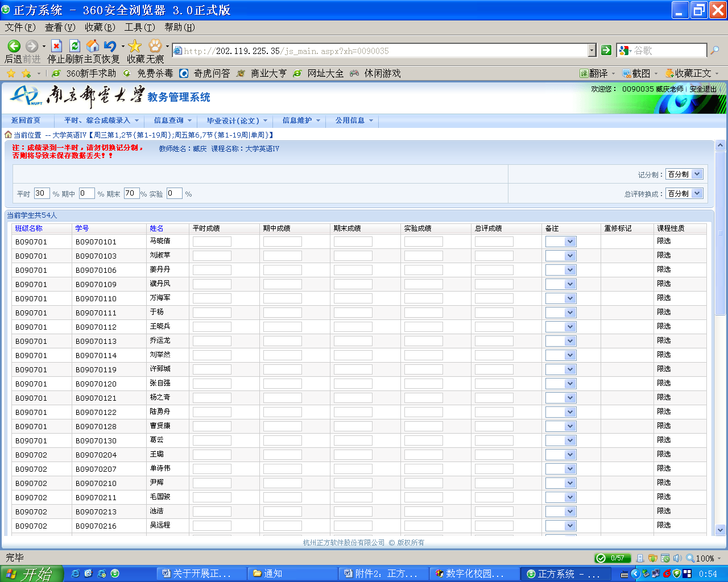Open the 工具 browser menu

(x=139, y=27)
